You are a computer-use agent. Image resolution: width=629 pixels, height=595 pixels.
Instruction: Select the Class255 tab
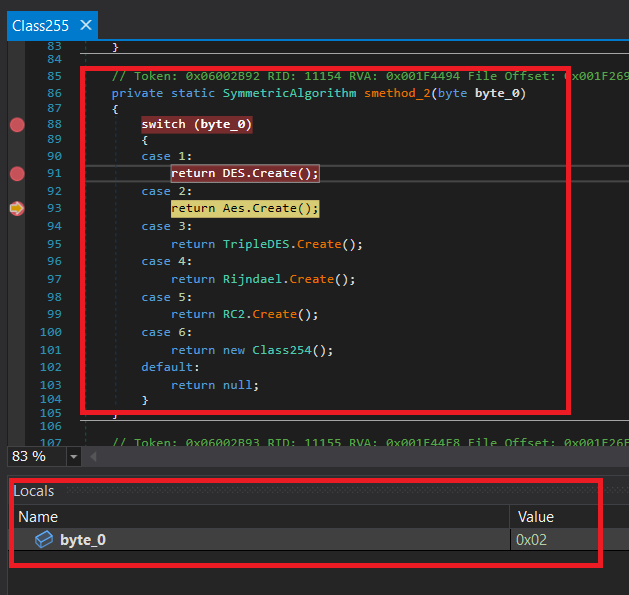(x=40, y=26)
